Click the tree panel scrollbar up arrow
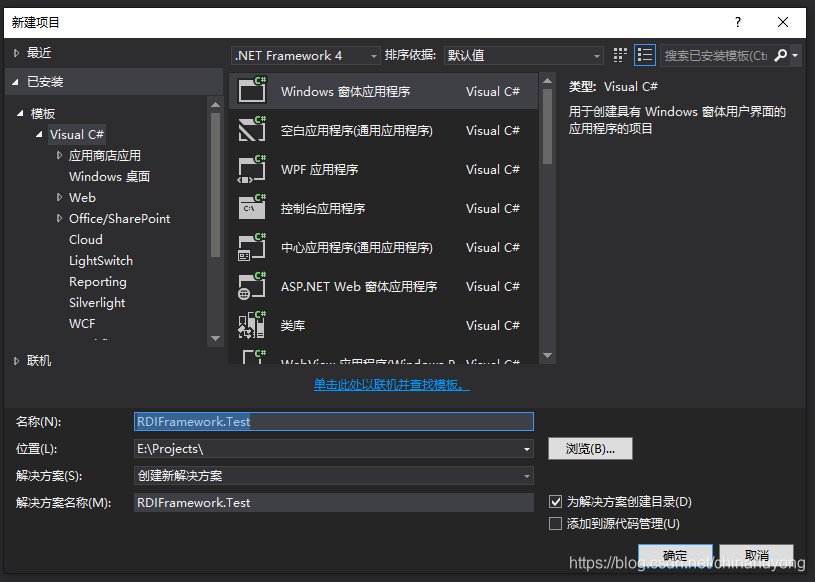 click(x=215, y=104)
